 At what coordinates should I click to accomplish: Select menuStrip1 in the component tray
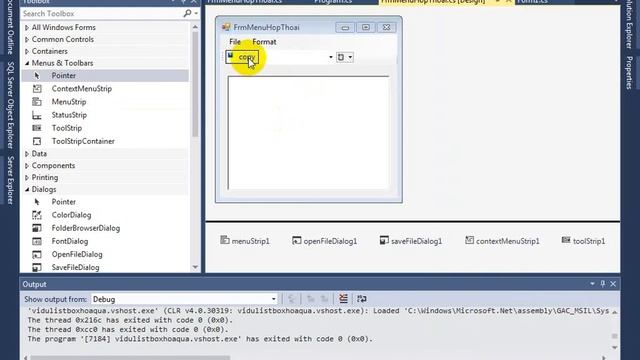coord(245,241)
